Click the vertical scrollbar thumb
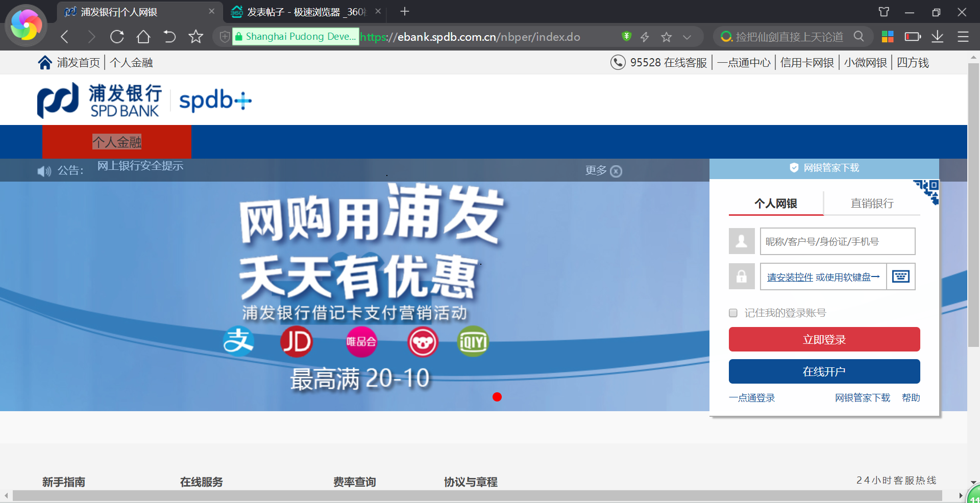This screenshot has width=980, height=503. point(974,205)
